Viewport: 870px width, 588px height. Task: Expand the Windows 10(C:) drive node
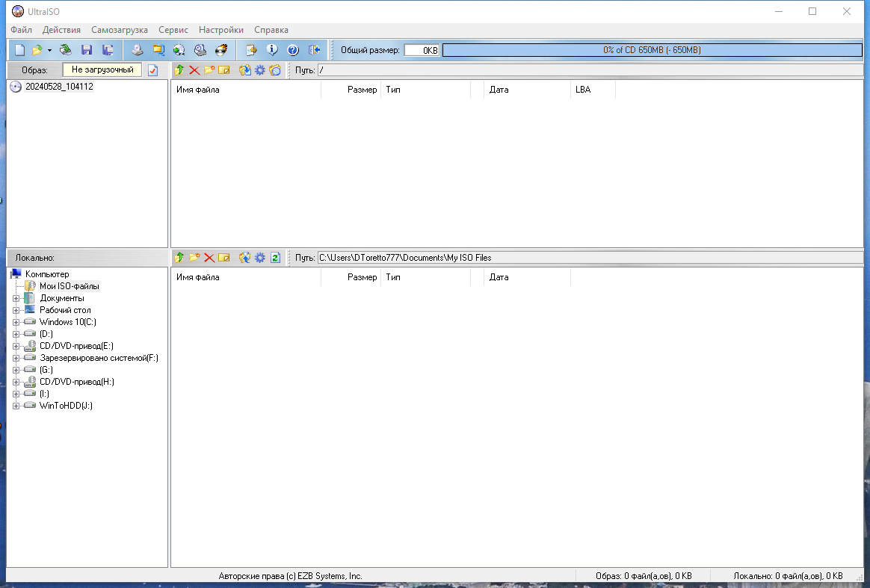16,322
